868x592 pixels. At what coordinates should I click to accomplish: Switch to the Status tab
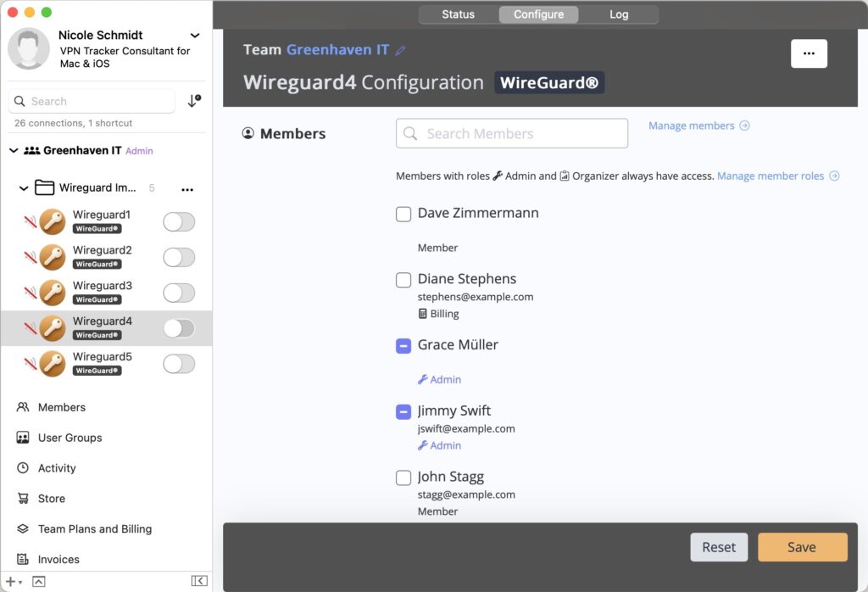(459, 14)
